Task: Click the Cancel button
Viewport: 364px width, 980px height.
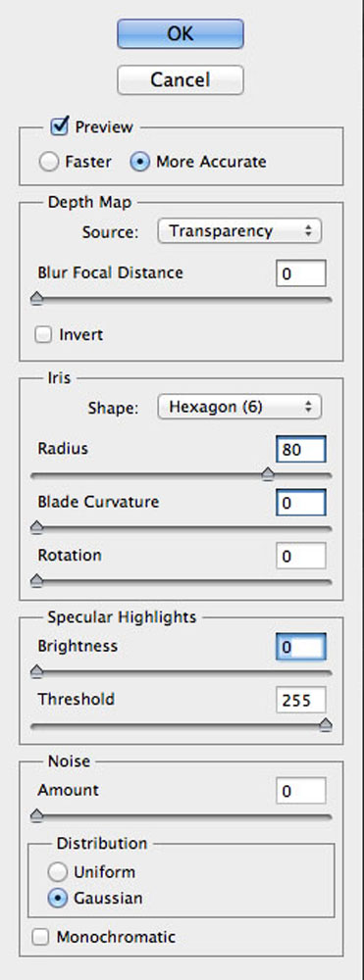Action: click(x=181, y=79)
